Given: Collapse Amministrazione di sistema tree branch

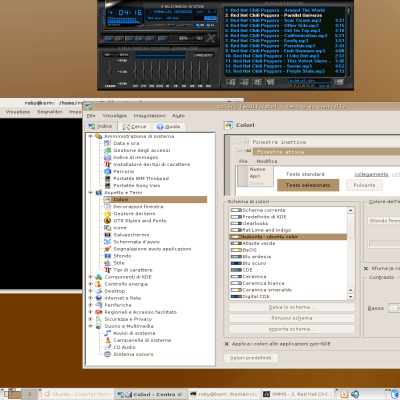Looking at the screenshot, I should coord(90,136).
